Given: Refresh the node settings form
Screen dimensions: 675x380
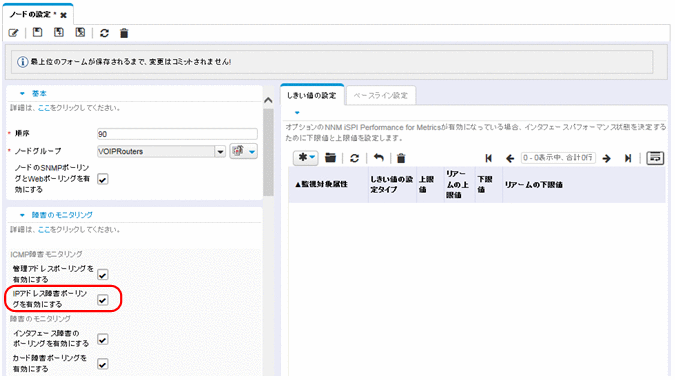Looking at the screenshot, I should [x=104, y=33].
